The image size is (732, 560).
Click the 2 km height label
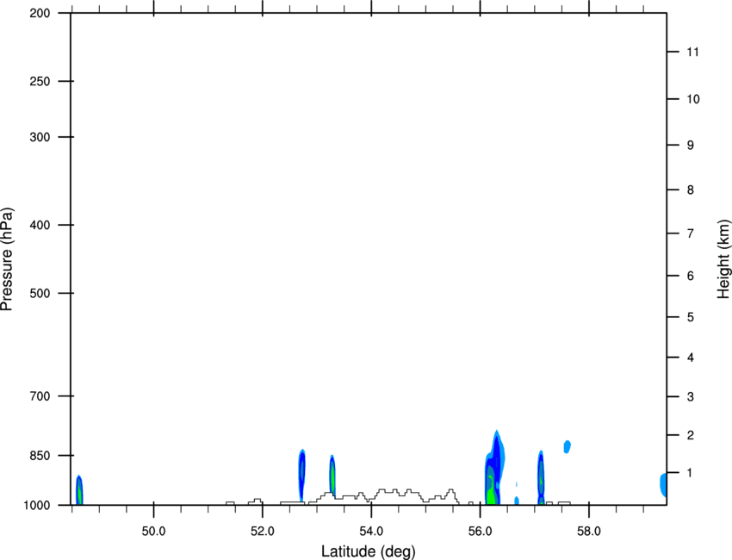pos(691,435)
